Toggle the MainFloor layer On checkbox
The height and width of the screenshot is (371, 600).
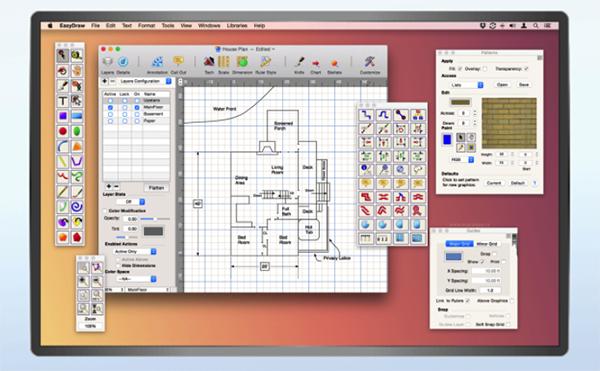137,107
